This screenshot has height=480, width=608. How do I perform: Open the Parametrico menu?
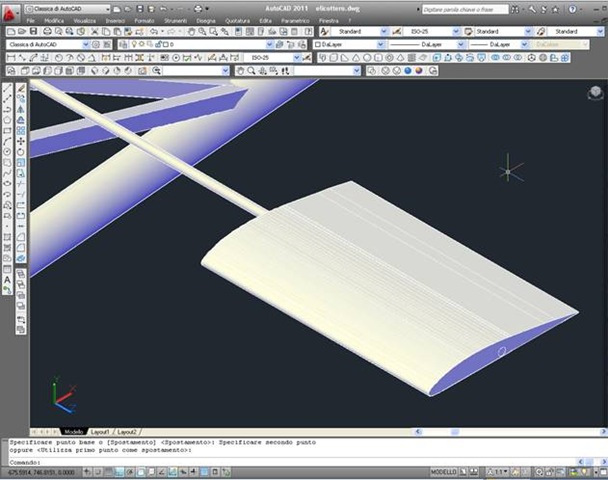[x=295, y=20]
